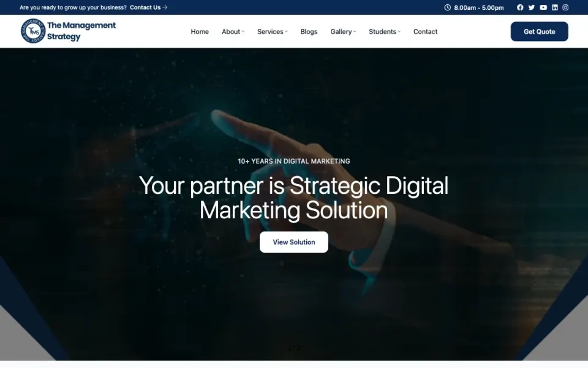Expand the About dropdown menu

[233, 31]
